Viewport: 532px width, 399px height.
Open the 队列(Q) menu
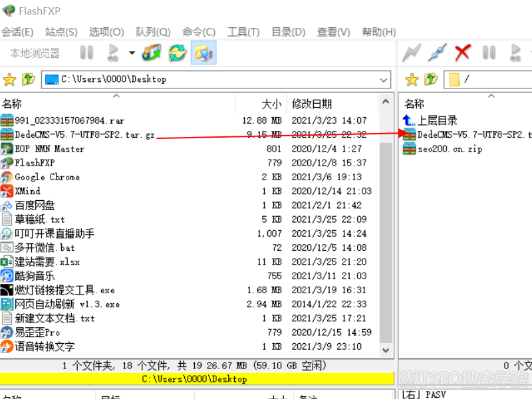(x=153, y=32)
